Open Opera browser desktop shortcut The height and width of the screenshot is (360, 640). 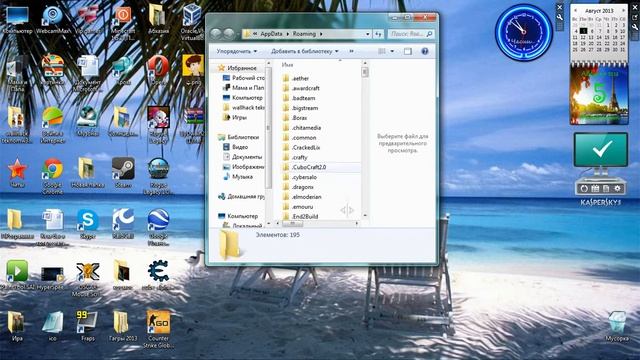pos(158,70)
